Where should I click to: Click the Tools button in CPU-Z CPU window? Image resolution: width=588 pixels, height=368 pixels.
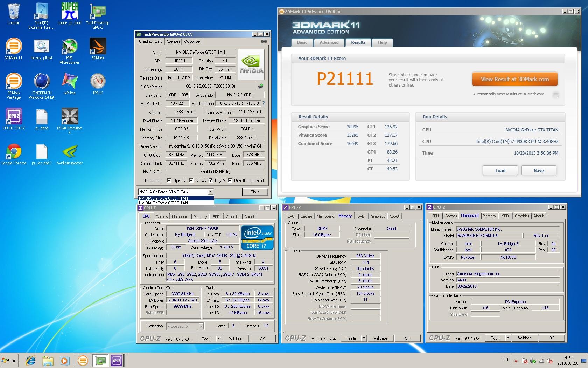coord(206,338)
